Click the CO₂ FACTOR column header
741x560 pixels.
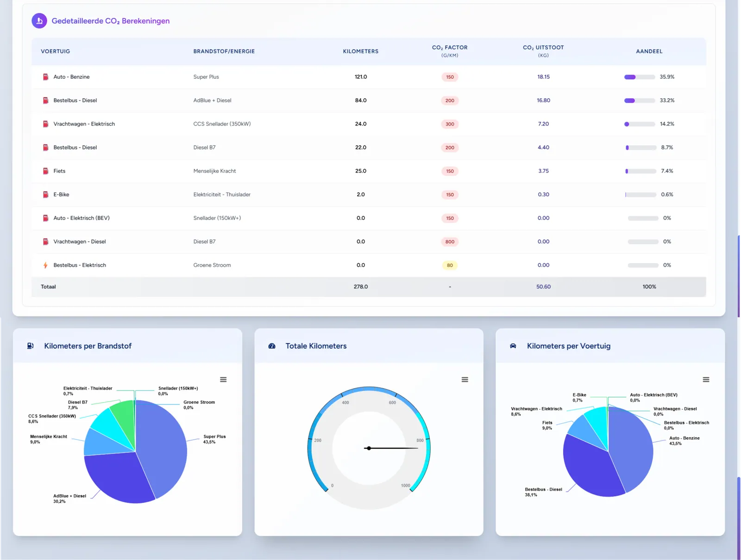[450, 51]
